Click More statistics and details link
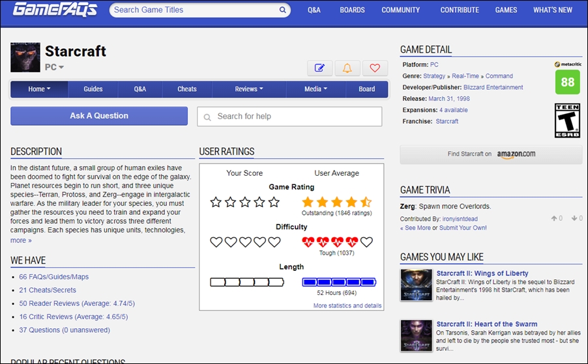The width and height of the screenshot is (588, 364). (x=347, y=305)
